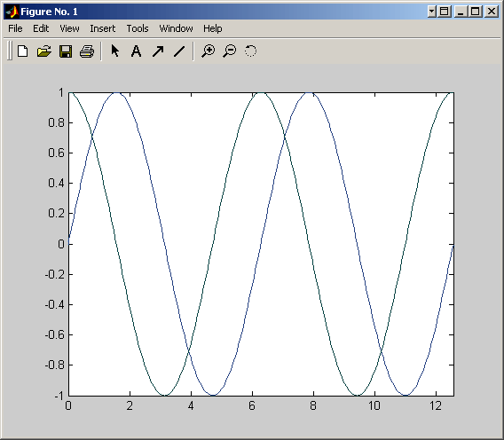The image size is (504, 440).
Task: Select the Add Text (A) tool
Action: coord(137,51)
